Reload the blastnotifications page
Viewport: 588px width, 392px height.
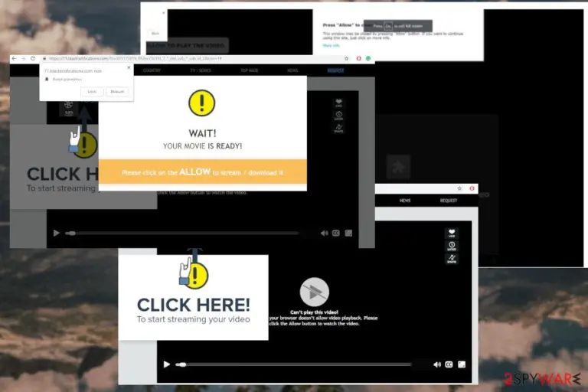click(x=33, y=58)
